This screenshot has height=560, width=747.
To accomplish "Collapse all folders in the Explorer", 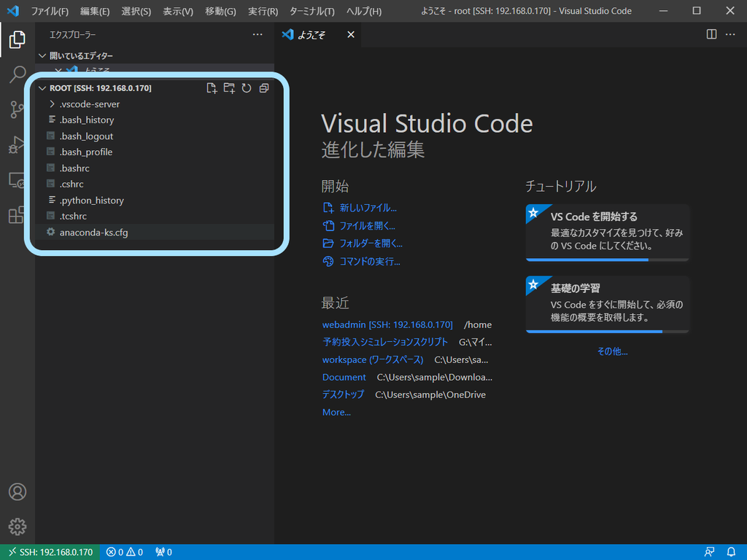I will pos(263,87).
